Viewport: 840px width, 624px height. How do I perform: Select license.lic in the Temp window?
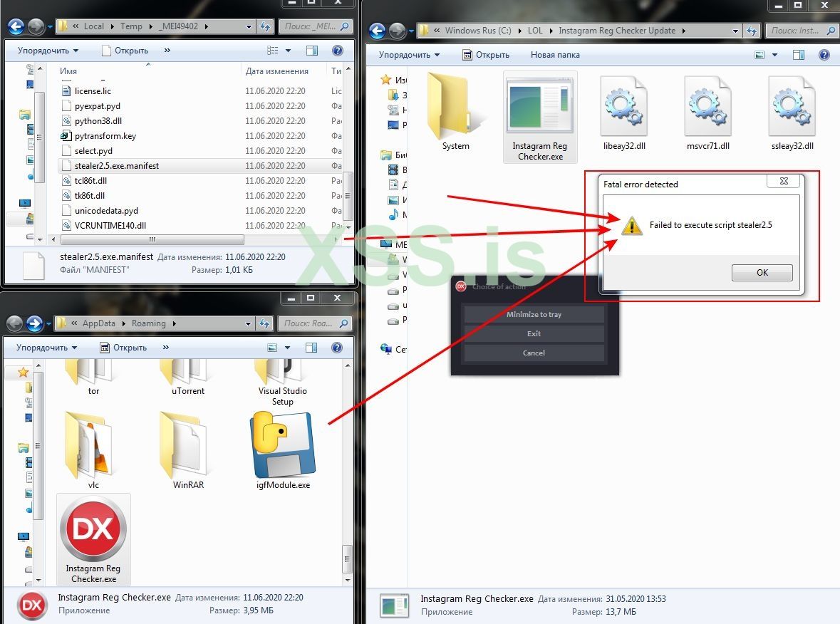point(201,91)
